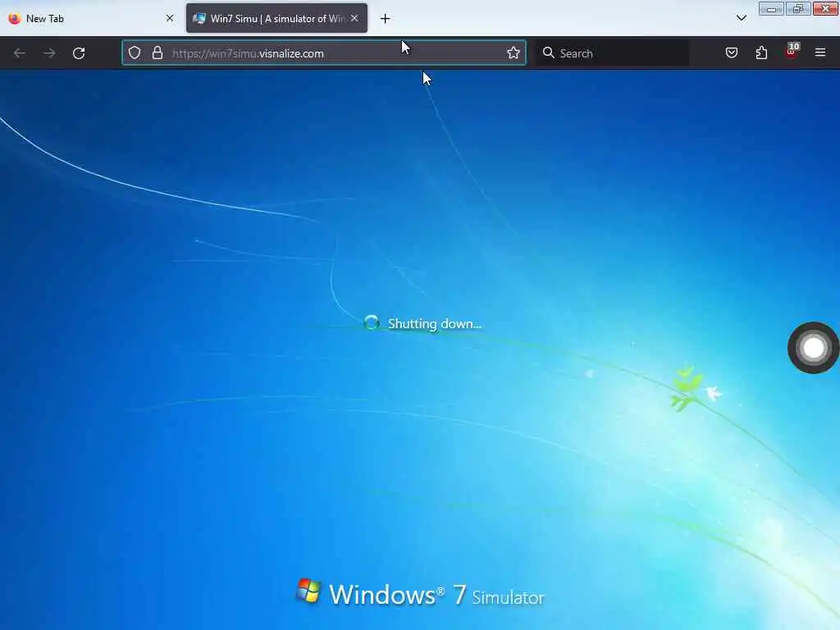The height and width of the screenshot is (630, 840).
Task: View site security via padlock icon
Action: coord(157,52)
